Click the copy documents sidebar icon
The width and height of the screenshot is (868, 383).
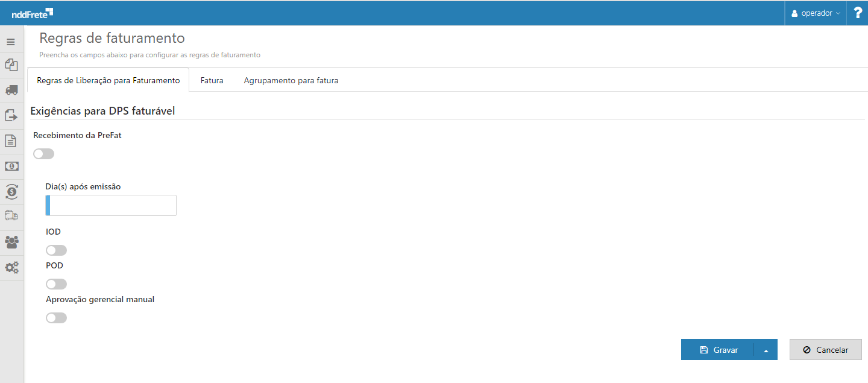(11, 65)
